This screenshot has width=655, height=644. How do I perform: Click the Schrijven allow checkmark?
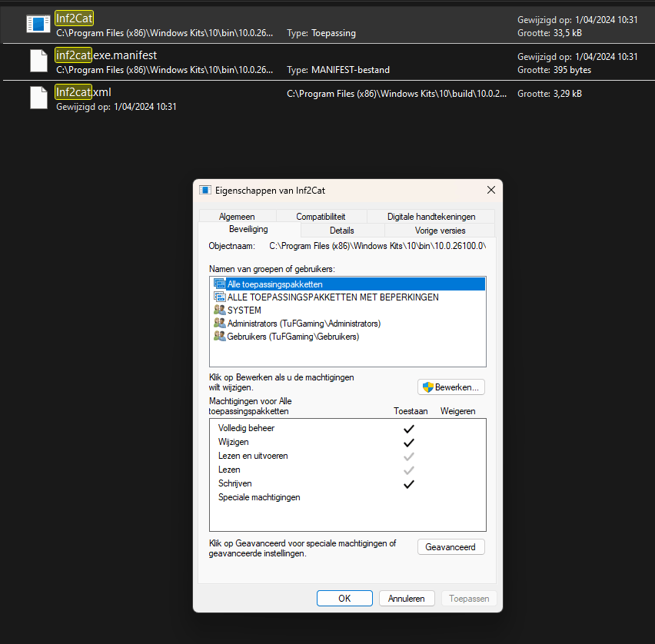click(409, 484)
